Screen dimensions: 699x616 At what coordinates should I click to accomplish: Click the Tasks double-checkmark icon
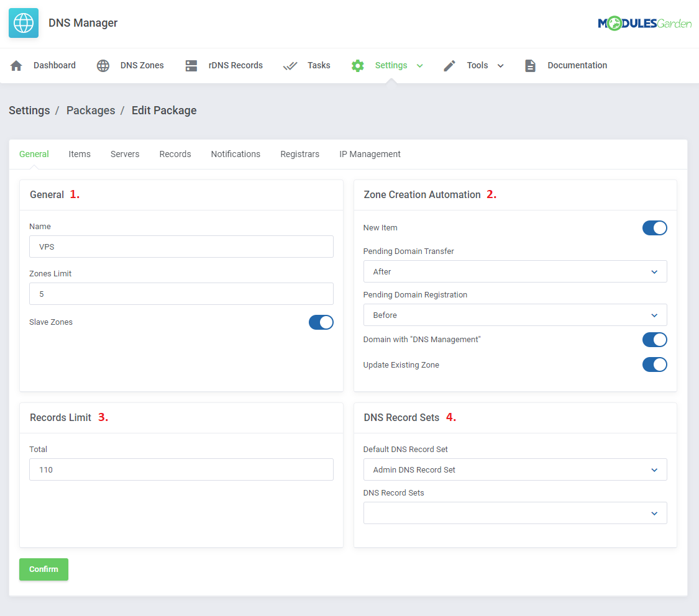tap(290, 66)
